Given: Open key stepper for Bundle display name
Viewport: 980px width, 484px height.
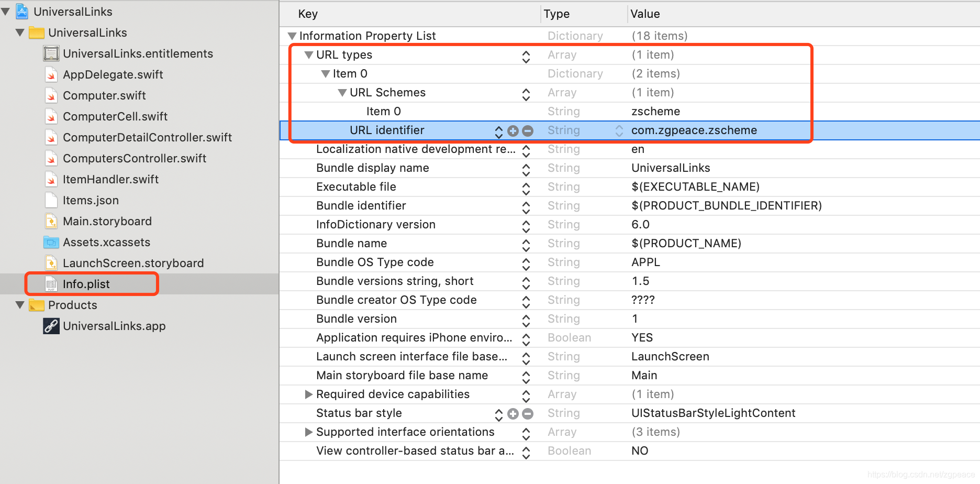Looking at the screenshot, I should pos(526,170).
